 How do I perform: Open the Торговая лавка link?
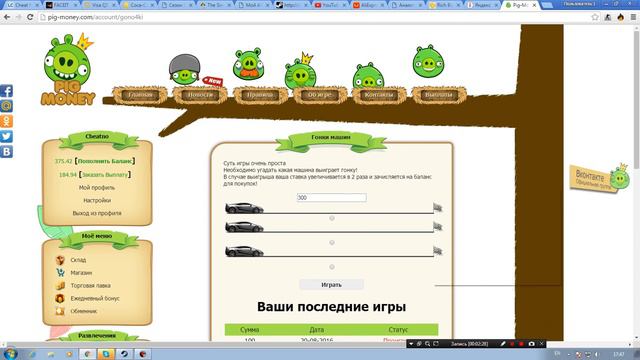point(90,286)
